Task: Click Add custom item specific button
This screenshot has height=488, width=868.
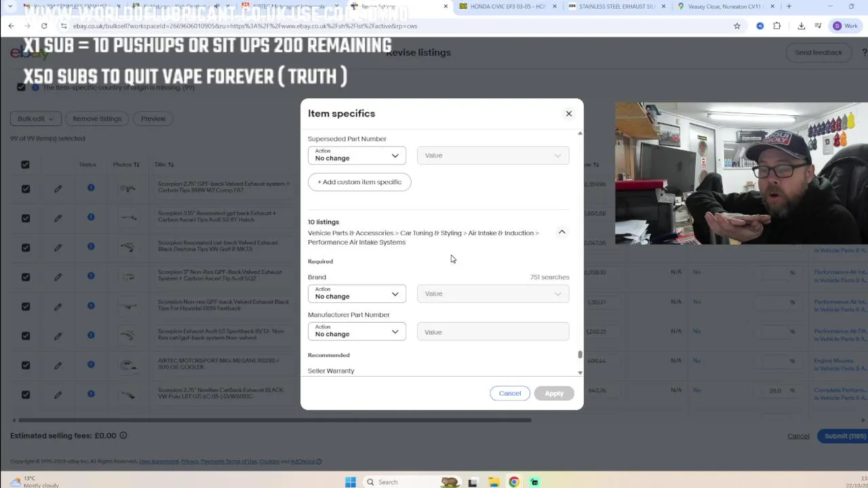Action: (x=359, y=182)
